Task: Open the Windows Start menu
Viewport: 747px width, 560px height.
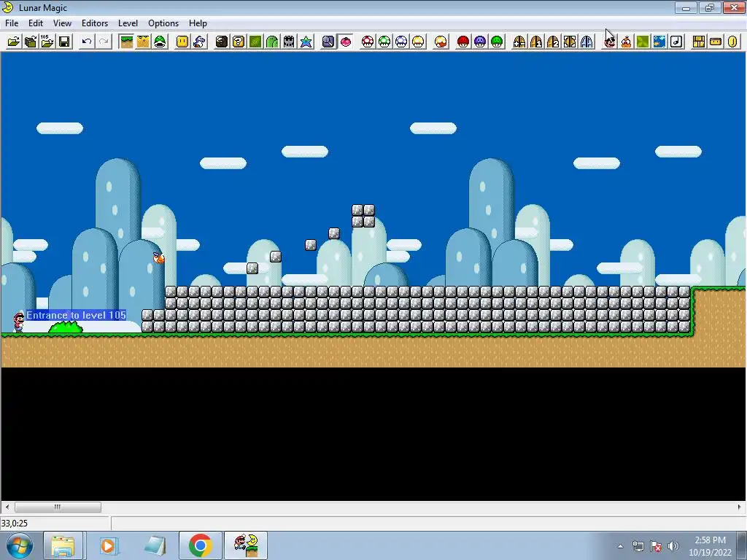Action: (x=20, y=545)
